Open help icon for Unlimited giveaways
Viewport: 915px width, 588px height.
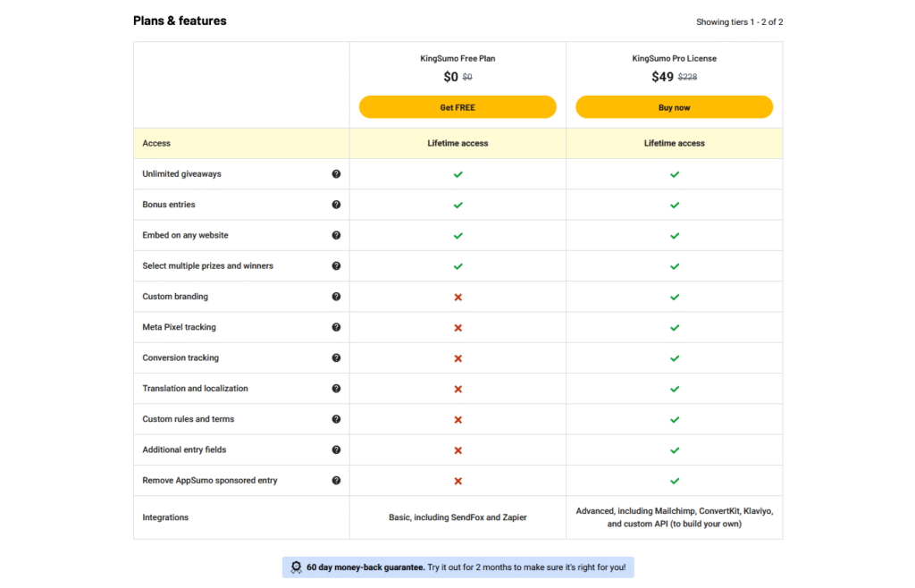336,174
